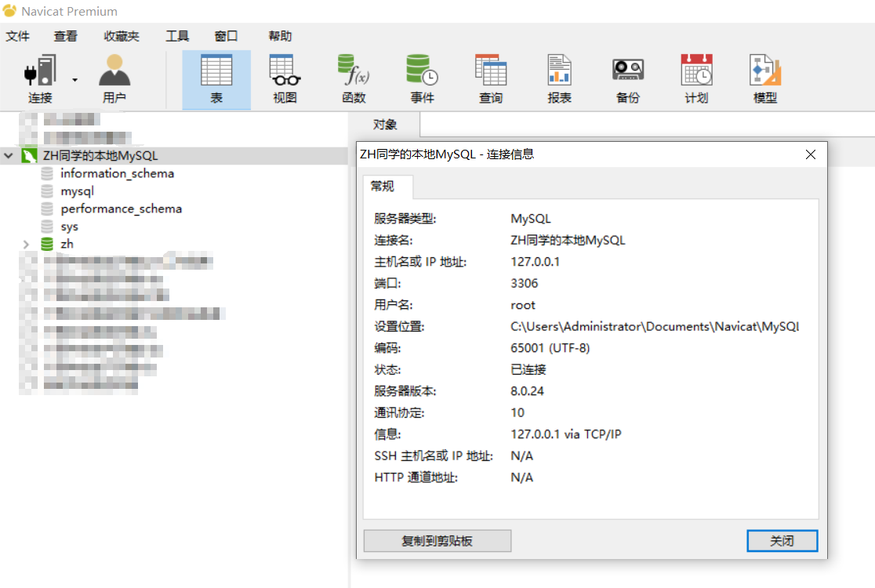Select the sys database
This screenshot has height=588, width=875.
[69, 227]
